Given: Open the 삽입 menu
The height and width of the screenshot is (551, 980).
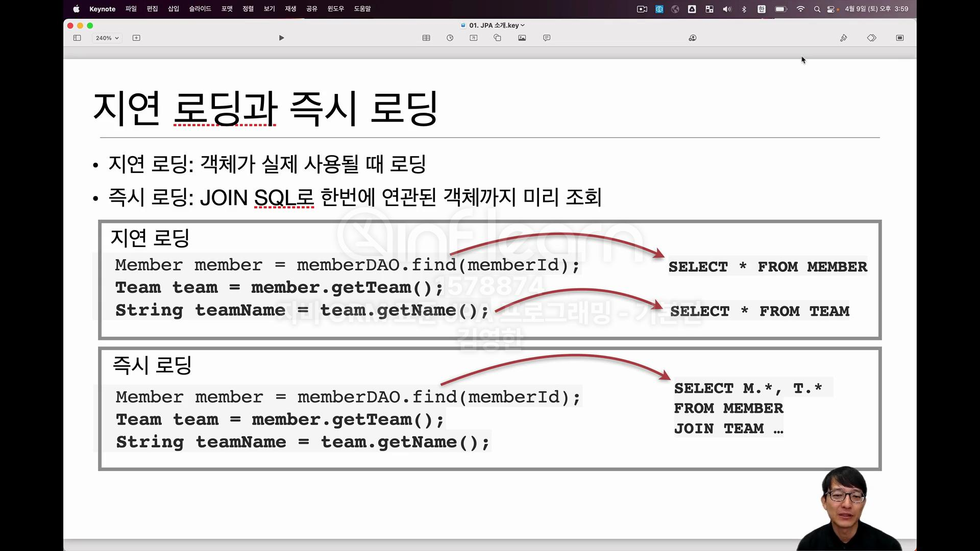Looking at the screenshot, I should 174,9.
